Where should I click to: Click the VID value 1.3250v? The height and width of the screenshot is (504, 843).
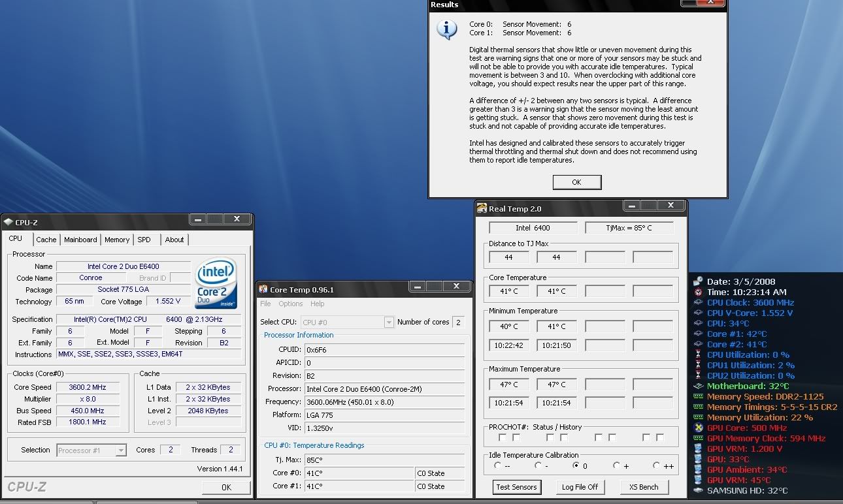(384, 428)
